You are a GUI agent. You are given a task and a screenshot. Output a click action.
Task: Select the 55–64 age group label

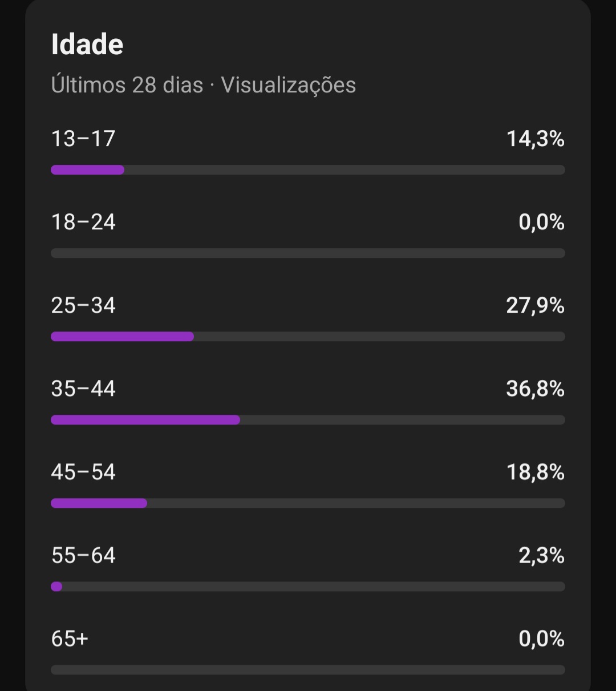coord(83,555)
